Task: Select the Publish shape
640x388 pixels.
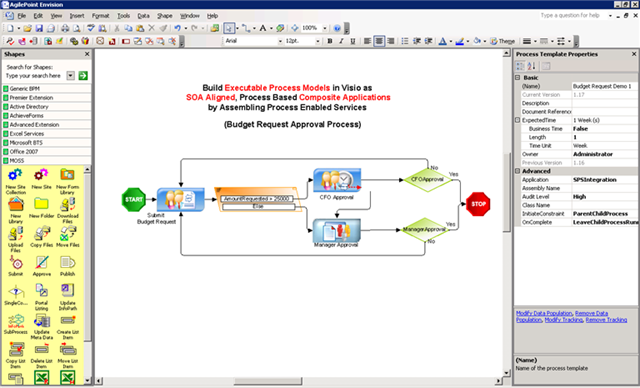Action: 67,266
